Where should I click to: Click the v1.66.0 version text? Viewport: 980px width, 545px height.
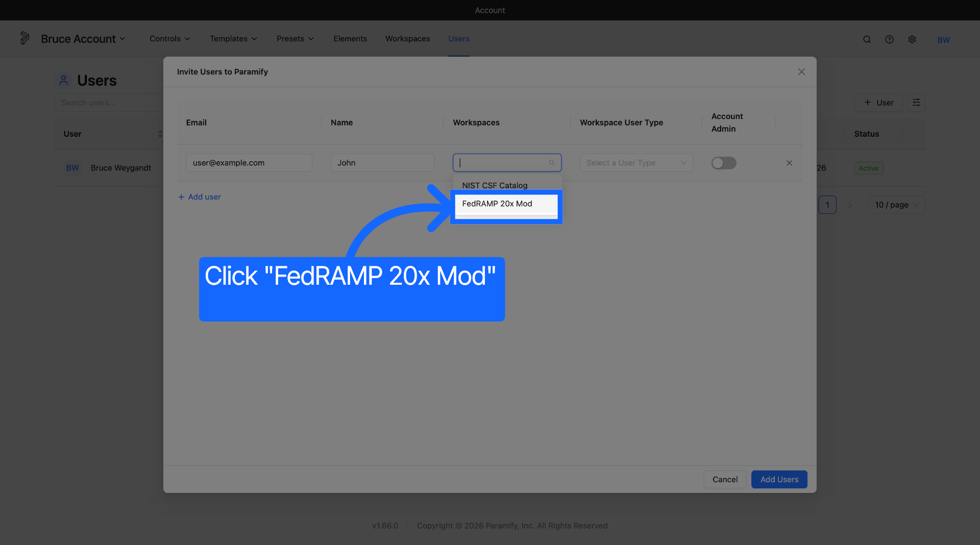coord(385,526)
